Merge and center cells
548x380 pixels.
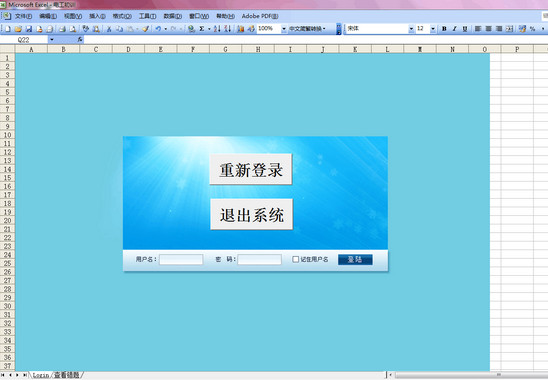(509, 29)
